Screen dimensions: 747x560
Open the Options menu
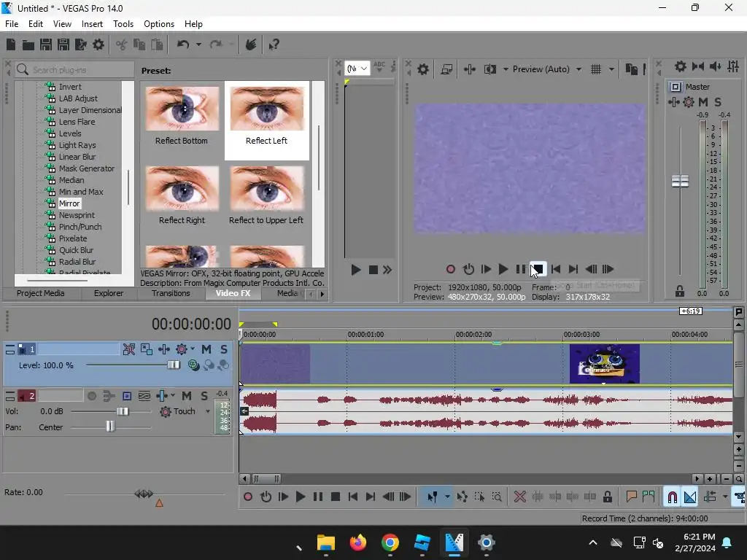[158, 24]
